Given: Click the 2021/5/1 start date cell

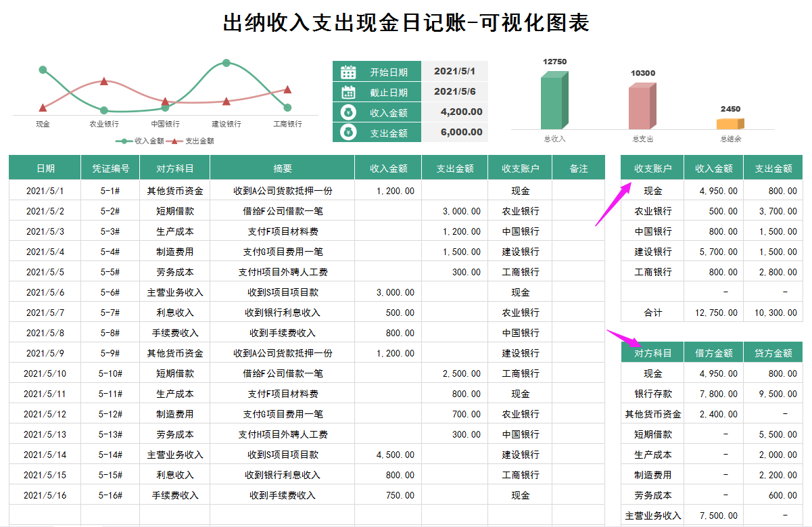Looking at the screenshot, I should [454, 70].
